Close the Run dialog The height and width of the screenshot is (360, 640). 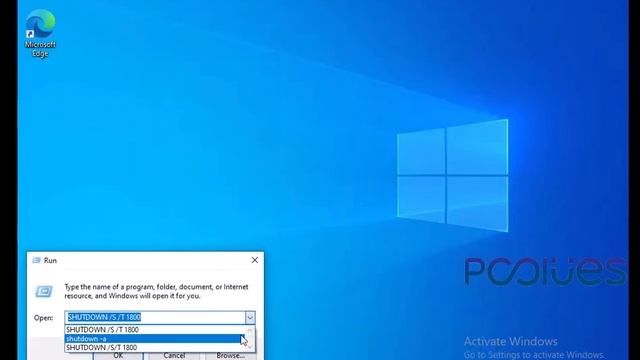pos(255,260)
